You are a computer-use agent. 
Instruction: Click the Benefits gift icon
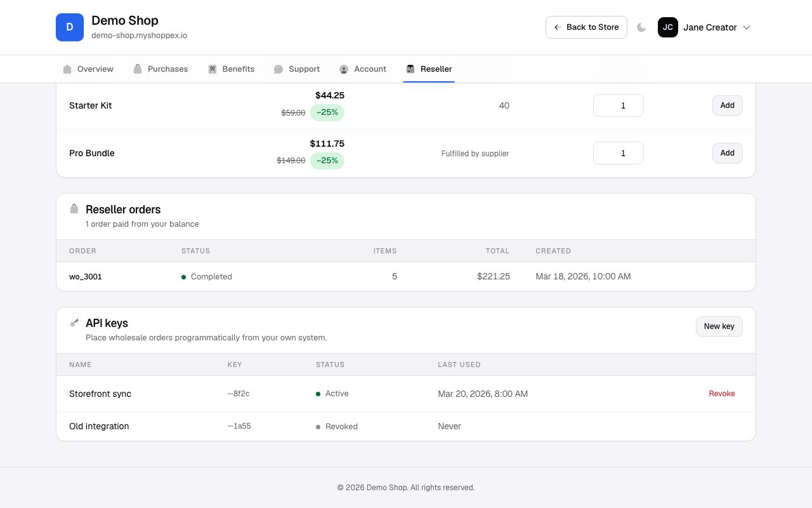(x=213, y=69)
